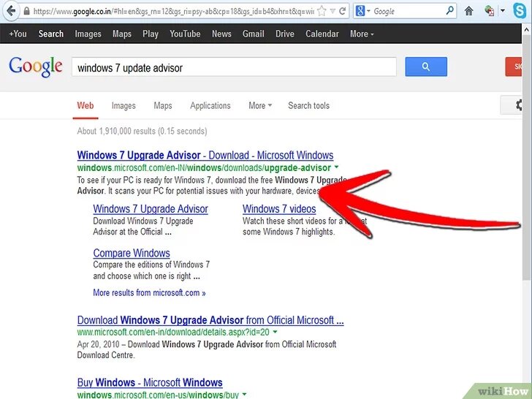Reload the page with refresh icon

point(342,11)
